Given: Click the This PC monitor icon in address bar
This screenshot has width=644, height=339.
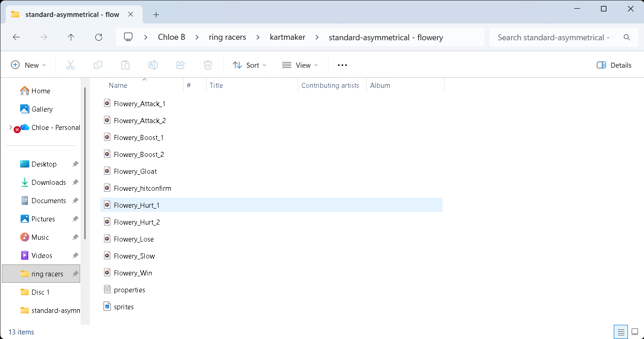Looking at the screenshot, I should [128, 37].
